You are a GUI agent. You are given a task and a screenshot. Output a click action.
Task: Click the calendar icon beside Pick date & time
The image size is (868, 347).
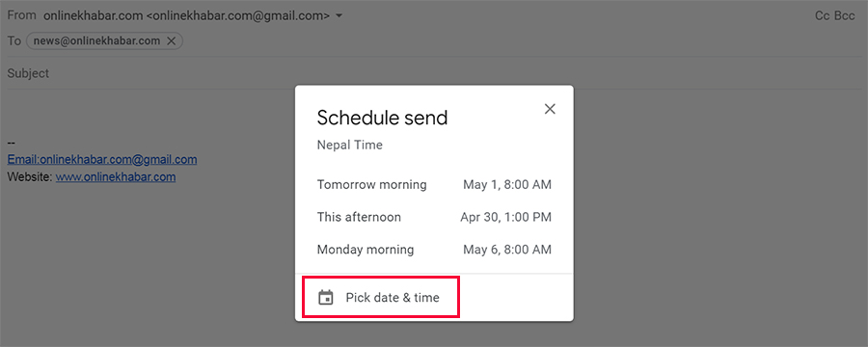click(326, 298)
